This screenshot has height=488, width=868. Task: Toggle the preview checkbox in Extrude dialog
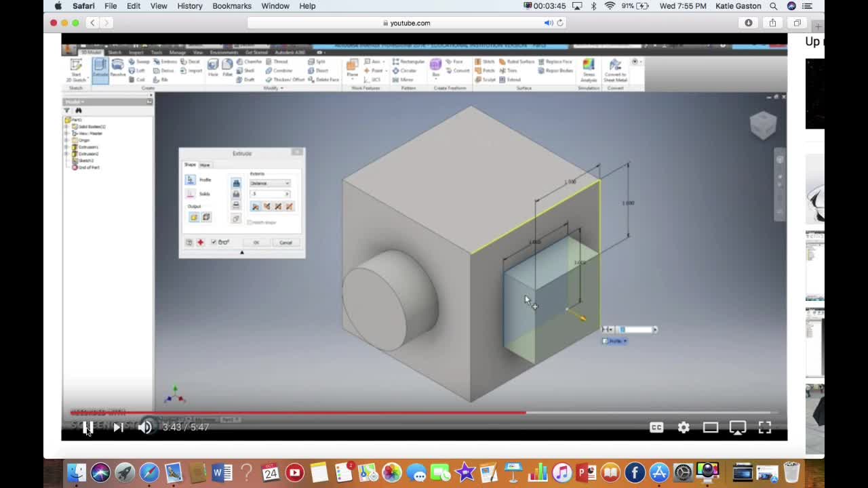[x=214, y=242]
